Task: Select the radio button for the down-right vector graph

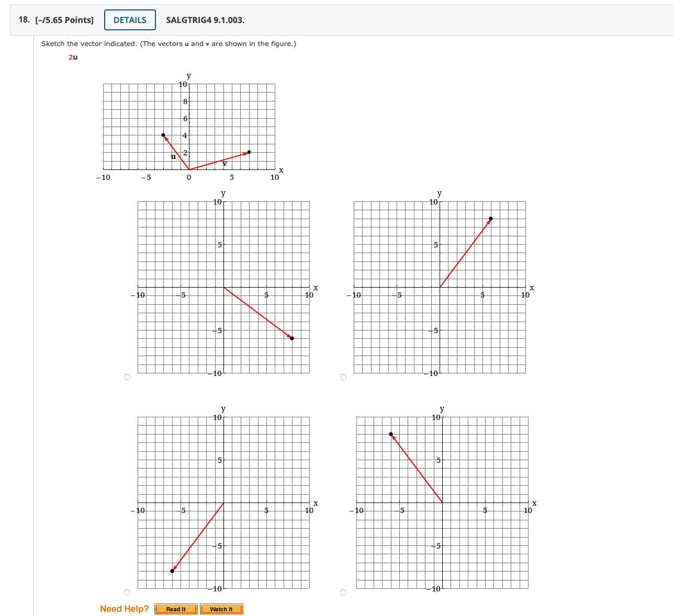Action: click(127, 377)
